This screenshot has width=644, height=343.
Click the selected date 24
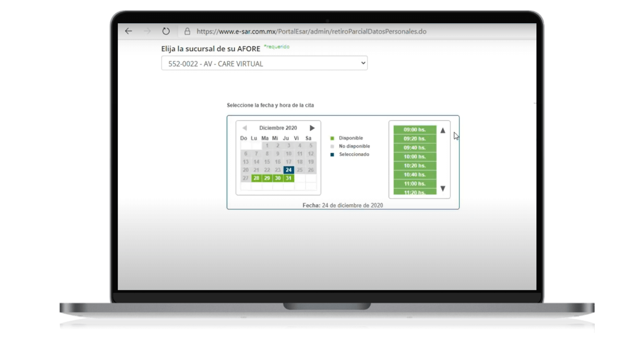coord(289,170)
